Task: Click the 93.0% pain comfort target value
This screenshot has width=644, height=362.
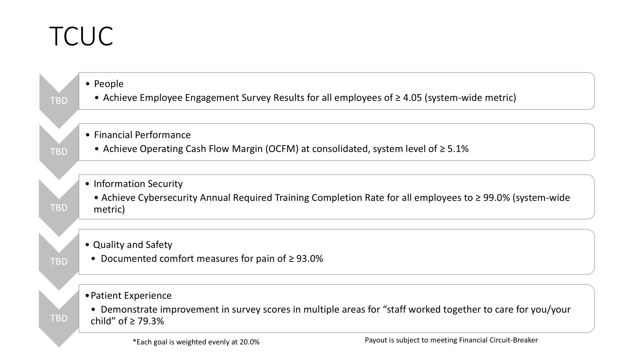Action: [x=309, y=259]
